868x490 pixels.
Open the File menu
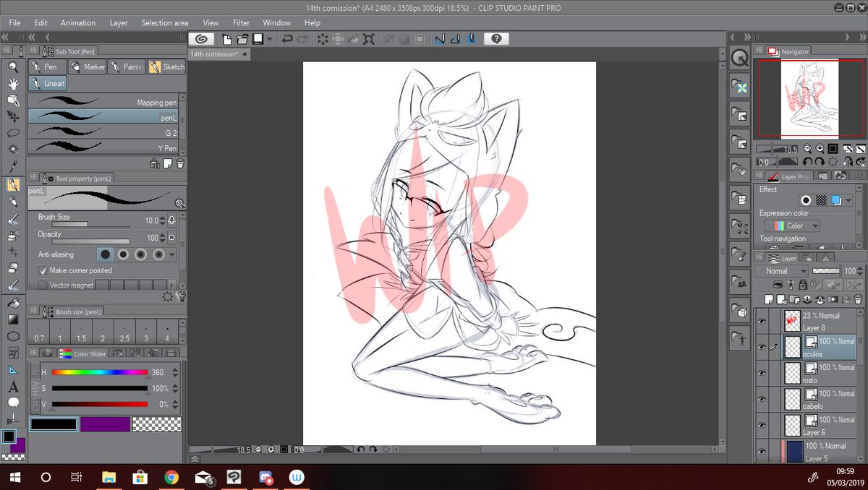14,23
